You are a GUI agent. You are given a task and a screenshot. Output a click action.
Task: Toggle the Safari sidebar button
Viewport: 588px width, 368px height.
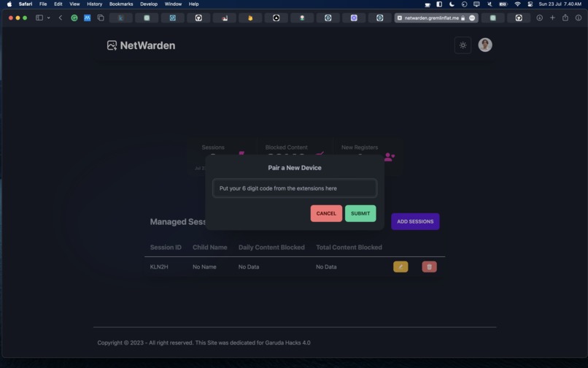pyautogui.click(x=39, y=18)
